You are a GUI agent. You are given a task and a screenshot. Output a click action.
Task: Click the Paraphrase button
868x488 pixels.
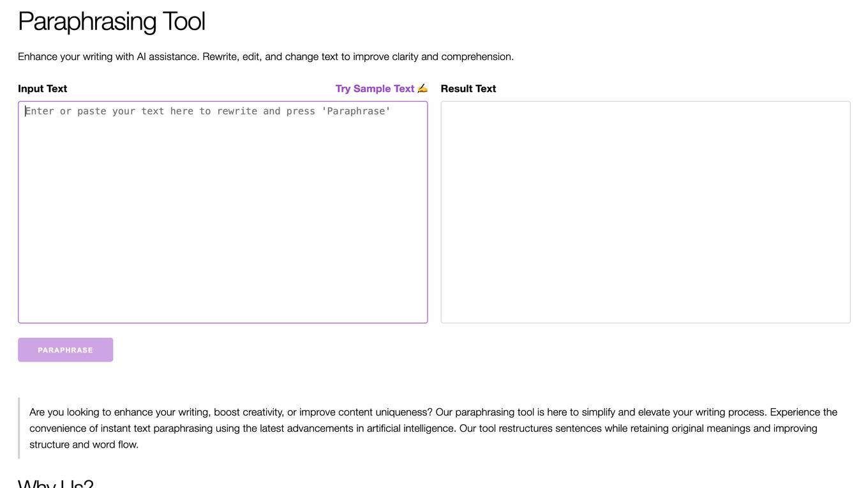click(66, 350)
